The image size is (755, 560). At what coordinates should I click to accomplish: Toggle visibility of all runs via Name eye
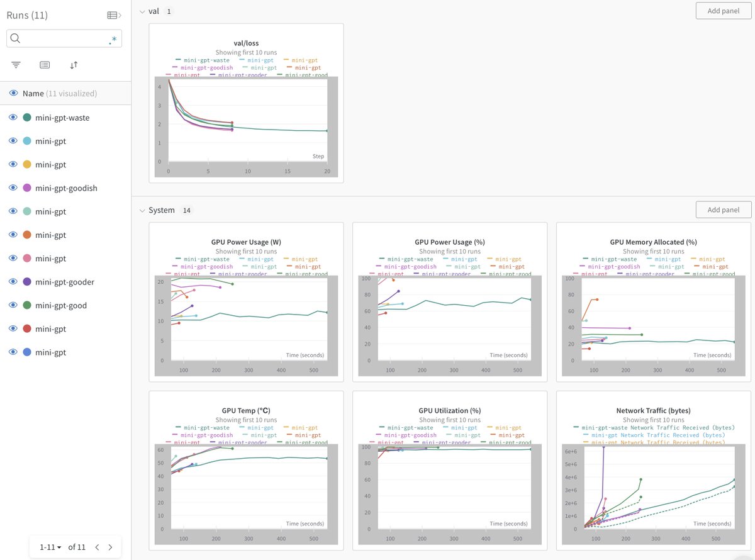pos(13,93)
